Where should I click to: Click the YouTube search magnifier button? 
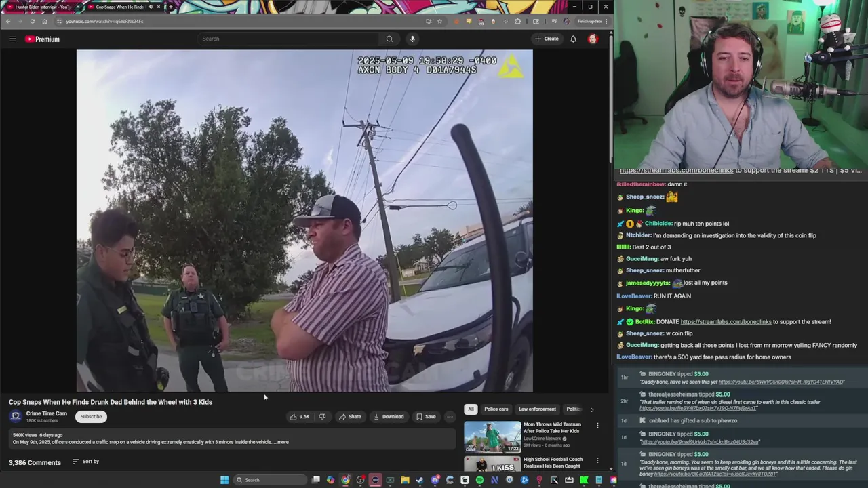click(389, 39)
